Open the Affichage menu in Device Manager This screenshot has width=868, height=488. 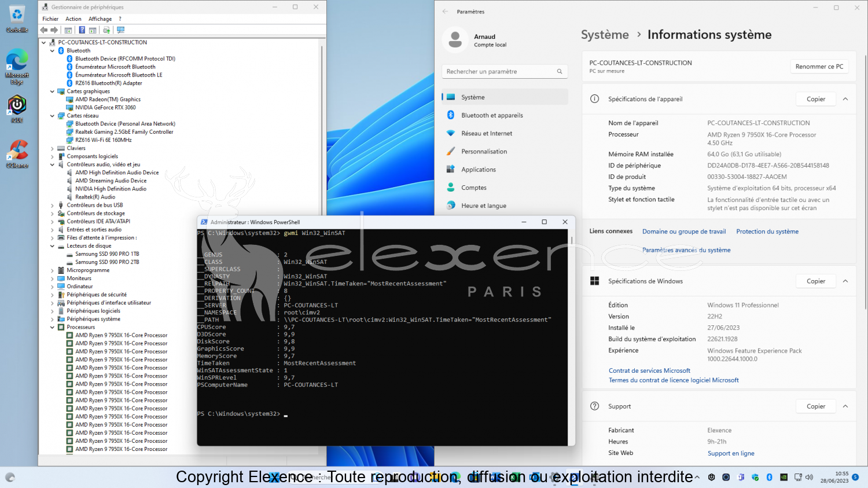[x=100, y=19]
